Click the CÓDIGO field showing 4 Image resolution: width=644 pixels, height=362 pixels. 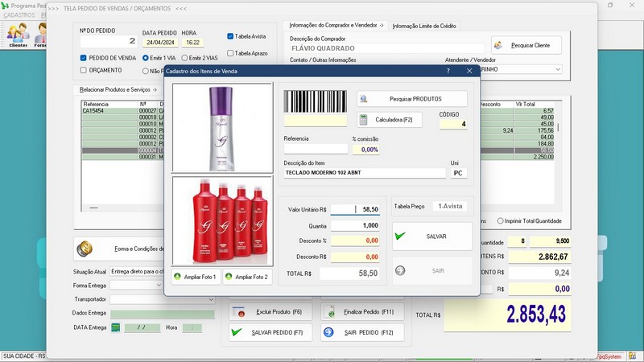(453, 124)
